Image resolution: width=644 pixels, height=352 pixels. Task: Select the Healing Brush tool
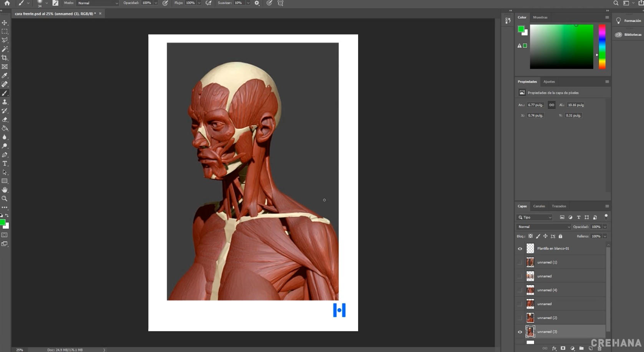(5, 84)
